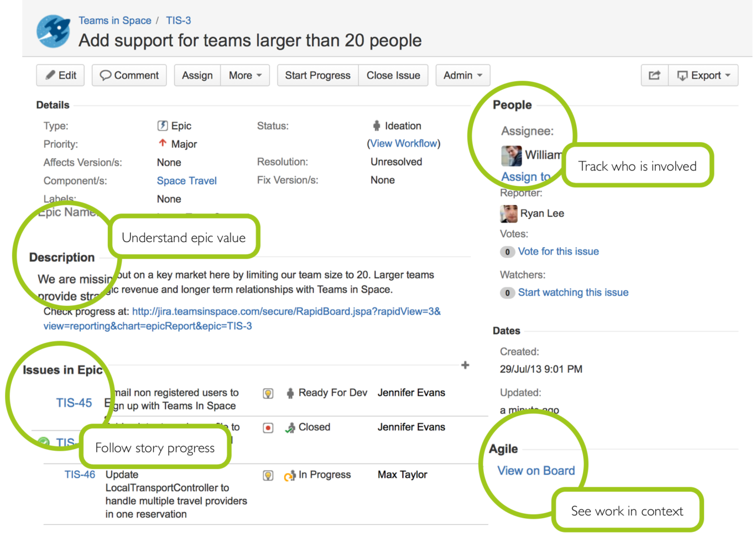Click the In Progress status icon for TIS-46

coord(290,475)
